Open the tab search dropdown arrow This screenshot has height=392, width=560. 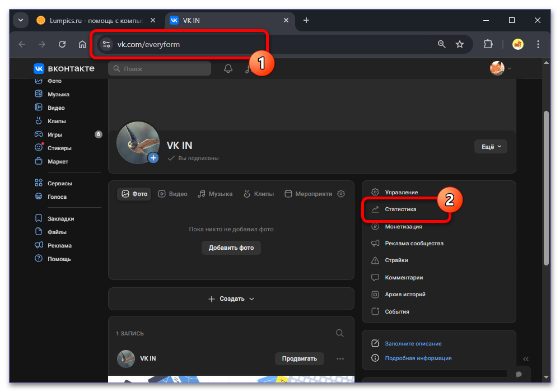point(21,20)
